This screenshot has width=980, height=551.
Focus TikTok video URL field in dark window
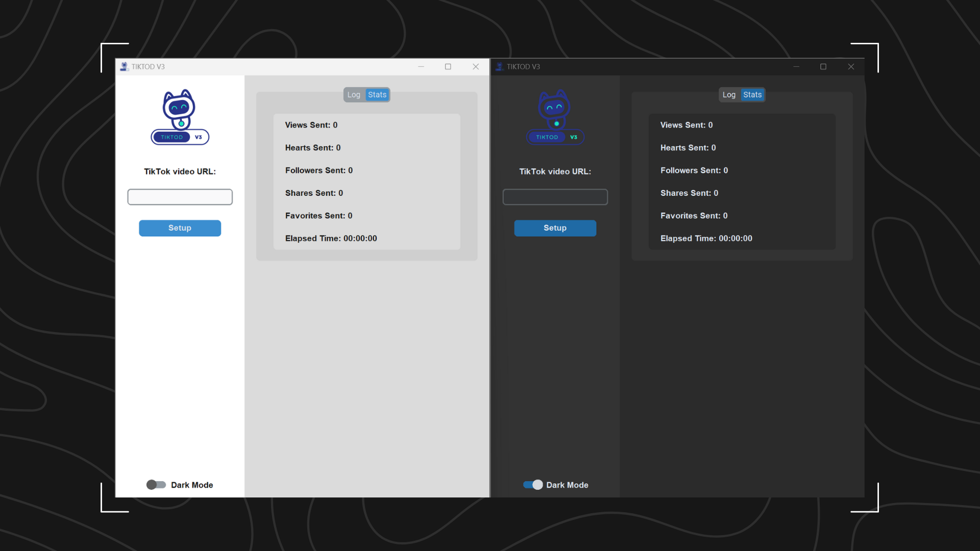tap(555, 197)
